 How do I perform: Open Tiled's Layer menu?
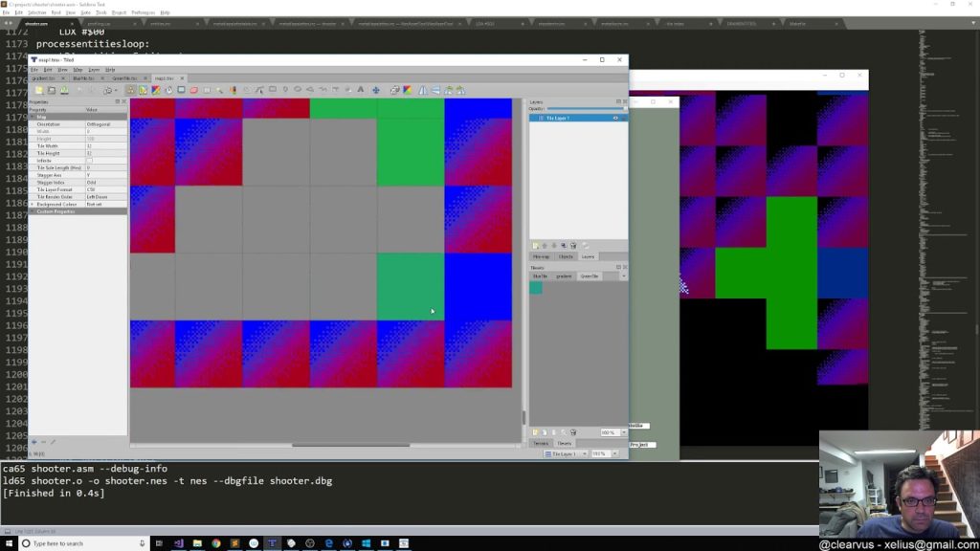coord(94,70)
